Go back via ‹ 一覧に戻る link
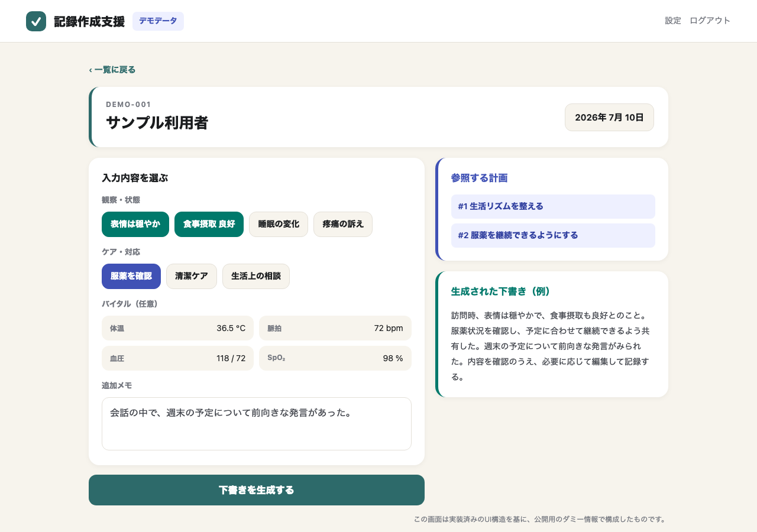This screenshot has width=757, height=532. 112,70
